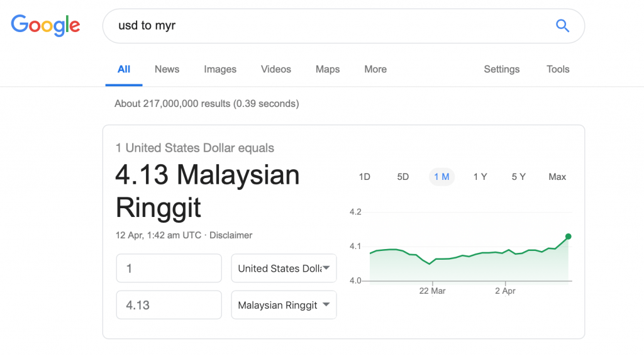Open the United States Dollar currency dropdown
644x356 pixels.
[284, 268]
